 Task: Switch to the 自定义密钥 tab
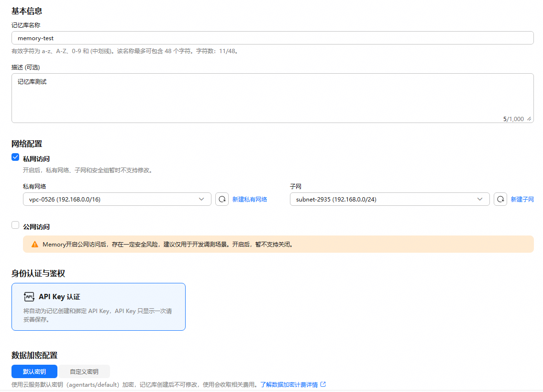tap(84, 371)
